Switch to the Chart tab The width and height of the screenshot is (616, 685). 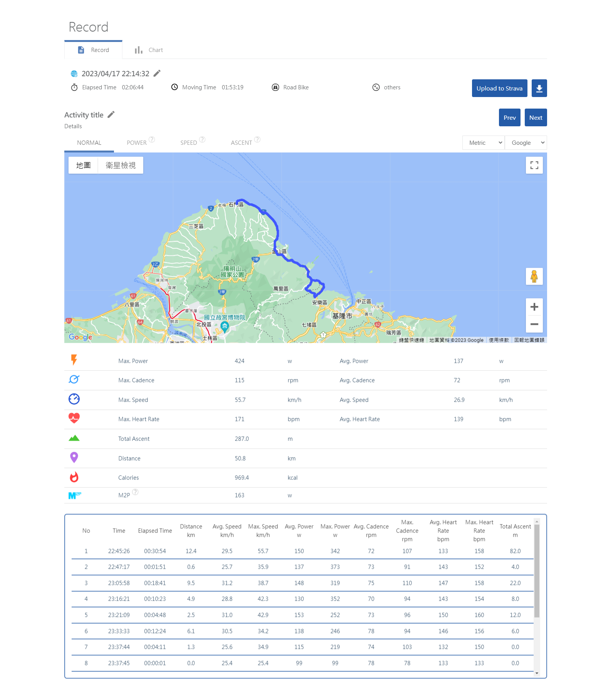click(149, 50)
